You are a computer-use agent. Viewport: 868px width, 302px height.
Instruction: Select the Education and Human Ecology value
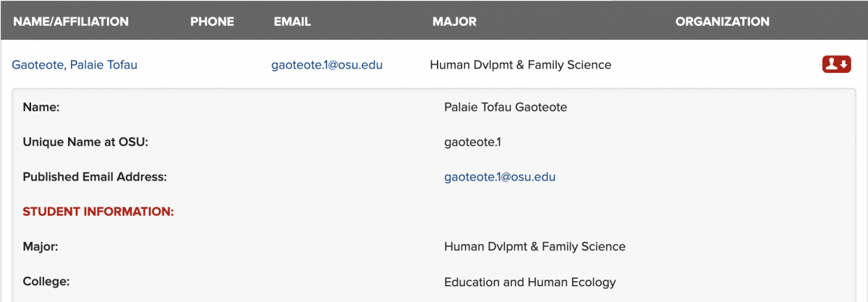tap(530, 282)
